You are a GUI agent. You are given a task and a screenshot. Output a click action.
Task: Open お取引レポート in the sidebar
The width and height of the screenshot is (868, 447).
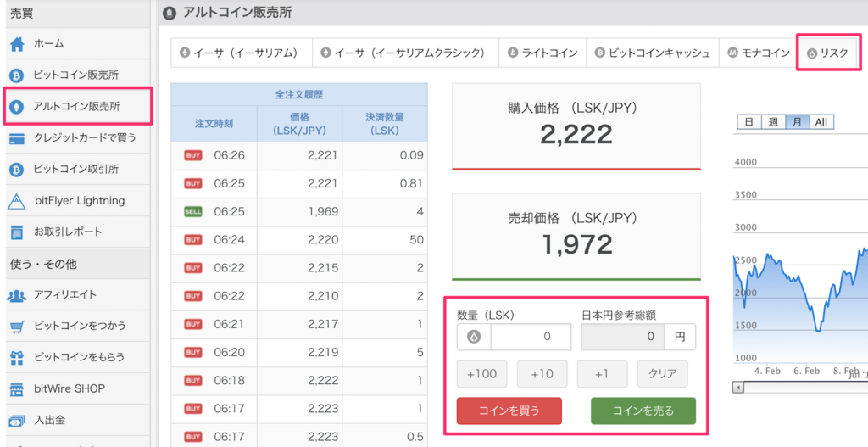click(77, 232)
